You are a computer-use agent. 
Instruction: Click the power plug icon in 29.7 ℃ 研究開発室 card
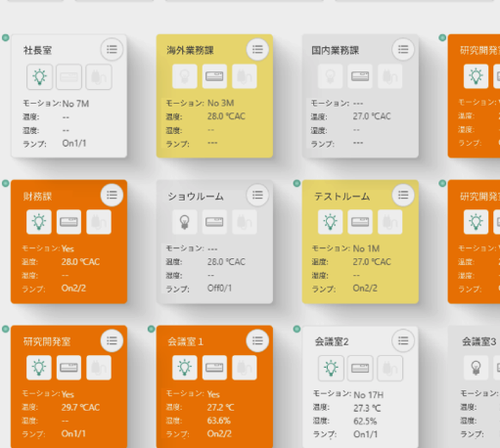point(99,368)
